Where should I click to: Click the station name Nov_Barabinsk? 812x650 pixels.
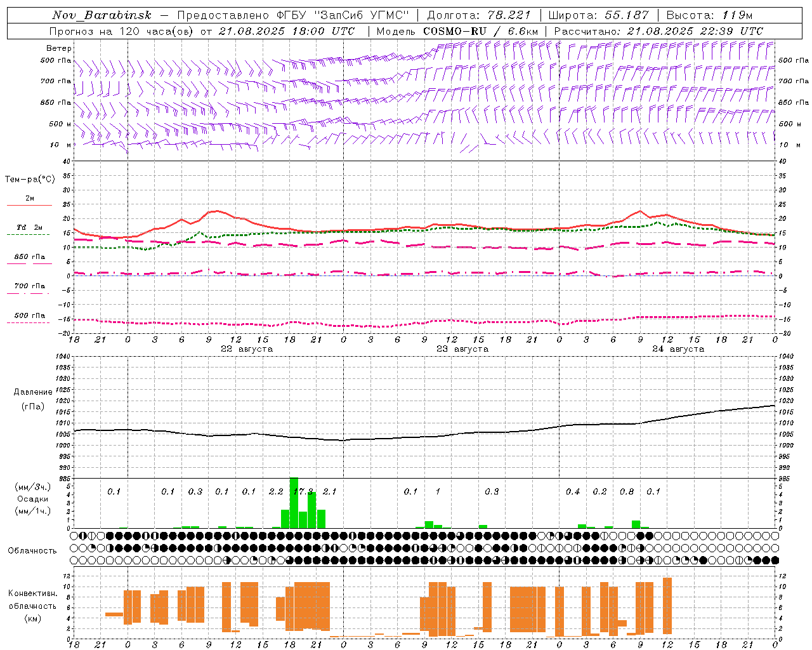tap(102, 15)
